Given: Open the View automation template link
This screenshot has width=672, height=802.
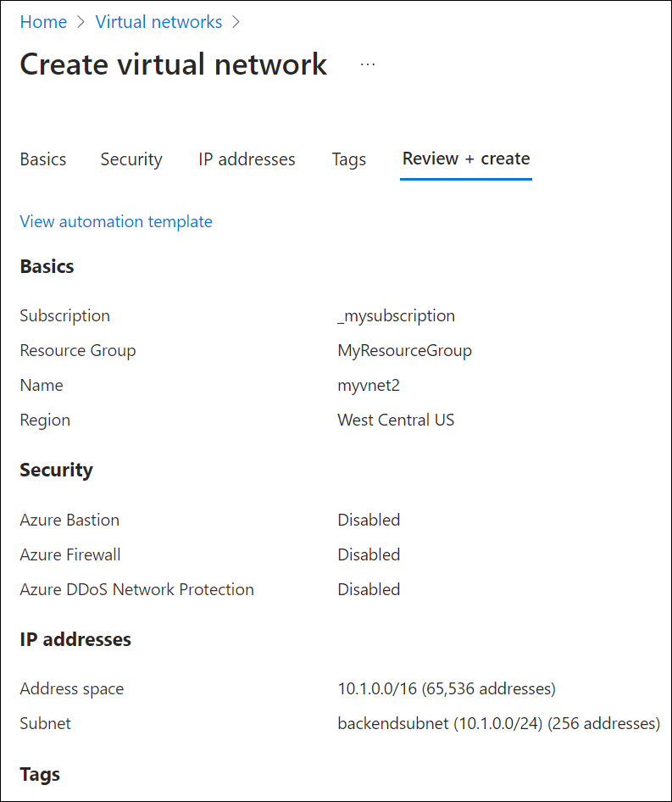Looking at the screenshot, I should pyautogui.click(x=116, y=221).
